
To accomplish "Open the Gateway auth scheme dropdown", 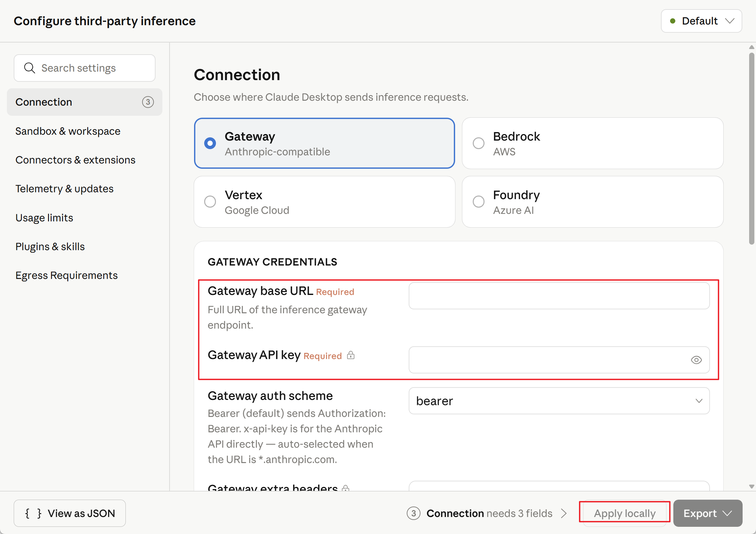I will click(559, 401).
